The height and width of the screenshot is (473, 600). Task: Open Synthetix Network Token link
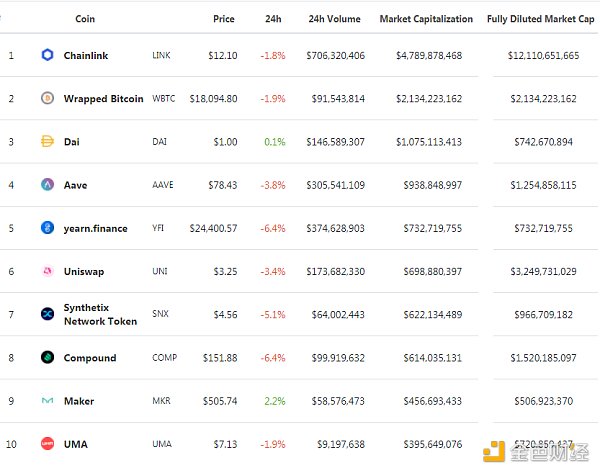tap(100, 314)
